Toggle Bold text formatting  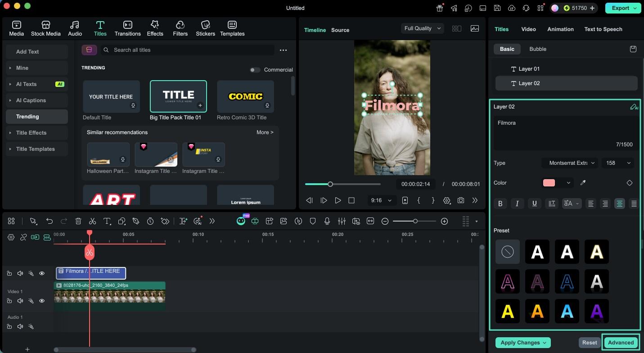pos(500,204)
